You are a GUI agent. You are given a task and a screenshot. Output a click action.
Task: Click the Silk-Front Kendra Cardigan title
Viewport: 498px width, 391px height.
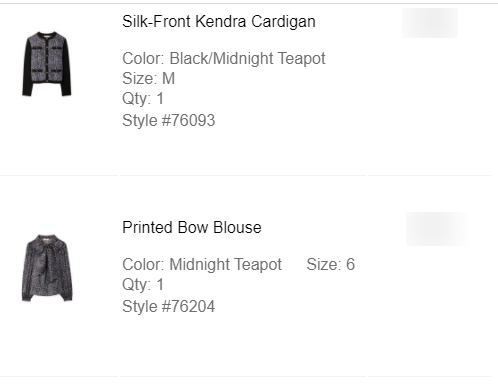219,22
